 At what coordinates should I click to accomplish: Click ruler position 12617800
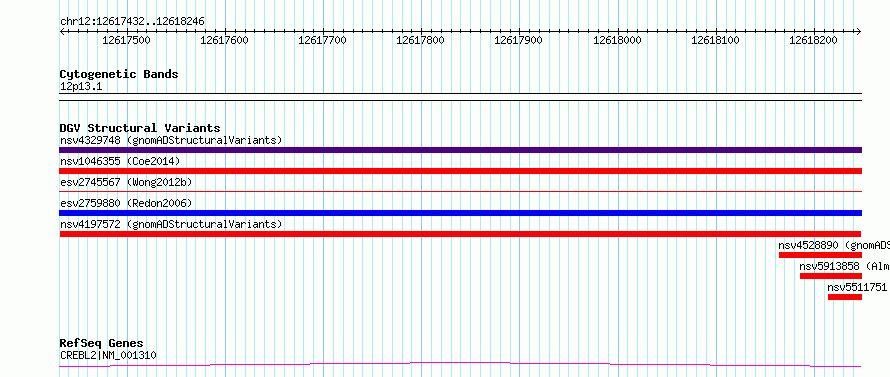pos(421,40)
